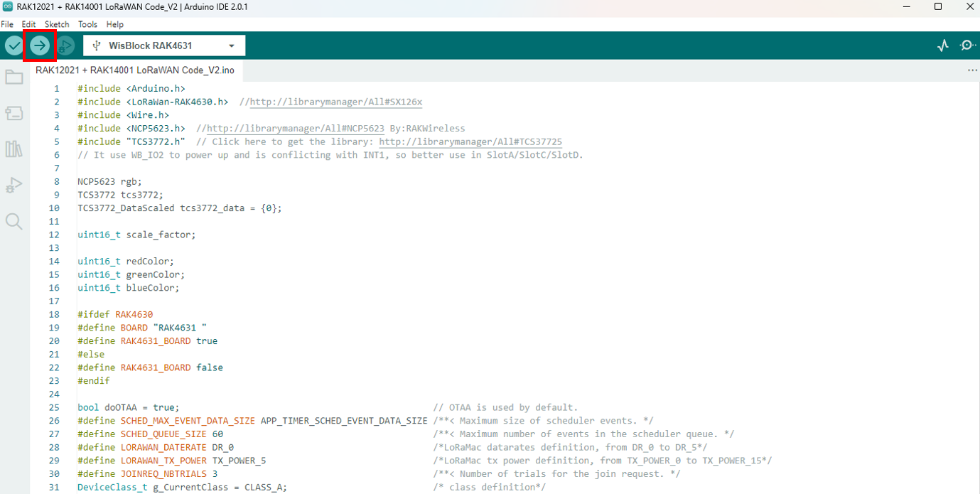Open the Search sidebar icon
The height and width of the screenshot is (494, 980).
(14, 221)
